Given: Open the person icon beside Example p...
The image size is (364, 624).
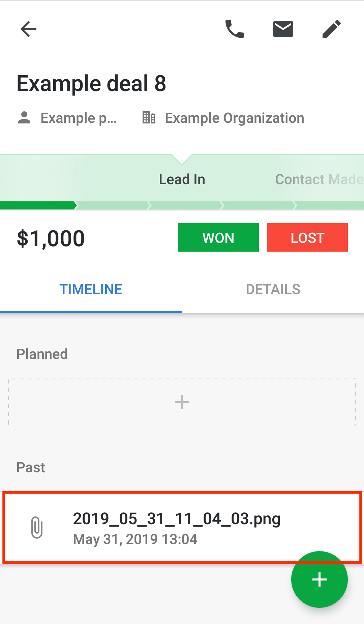Looking at the screenshot, I should [x=24, y=118].
